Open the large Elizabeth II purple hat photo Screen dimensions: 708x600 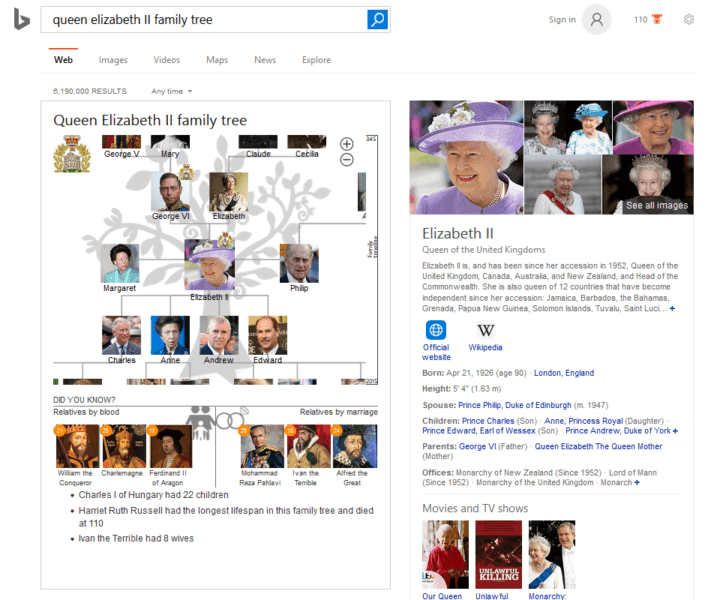pos(466,157)
